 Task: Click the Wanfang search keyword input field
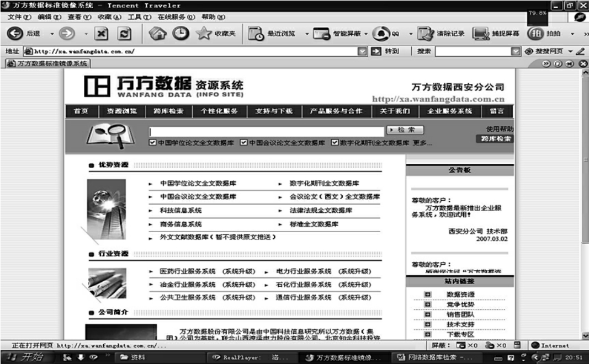pos(267,131)
